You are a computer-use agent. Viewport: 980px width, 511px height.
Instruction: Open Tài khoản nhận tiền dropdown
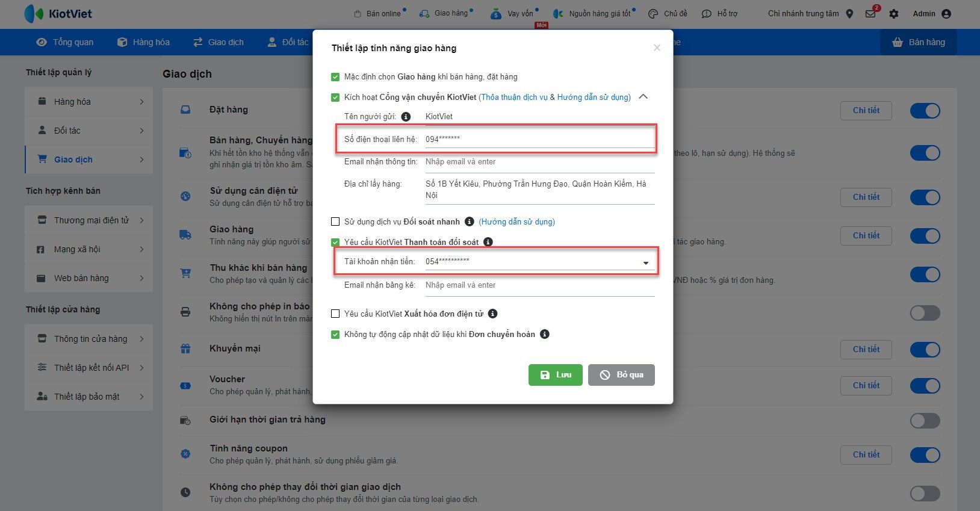pos(645,262)
